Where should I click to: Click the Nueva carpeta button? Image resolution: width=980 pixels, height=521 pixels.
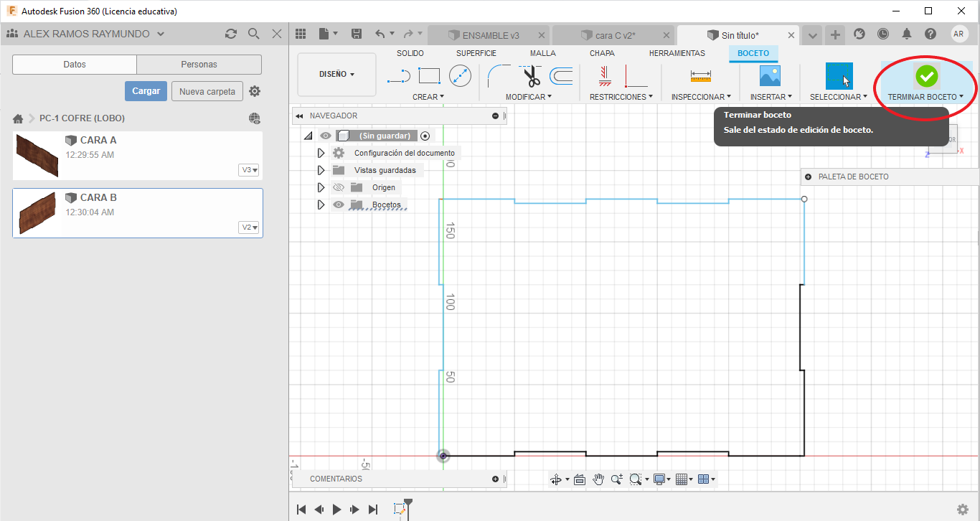[207, 91]
